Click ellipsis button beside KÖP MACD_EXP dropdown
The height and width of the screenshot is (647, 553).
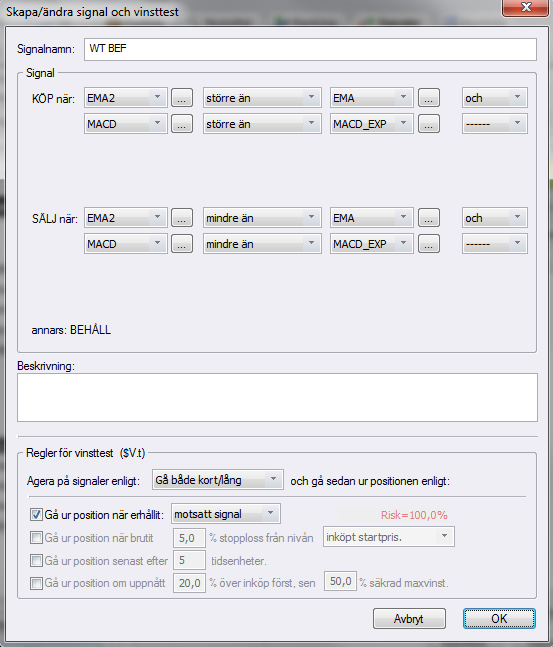[429, 124]
